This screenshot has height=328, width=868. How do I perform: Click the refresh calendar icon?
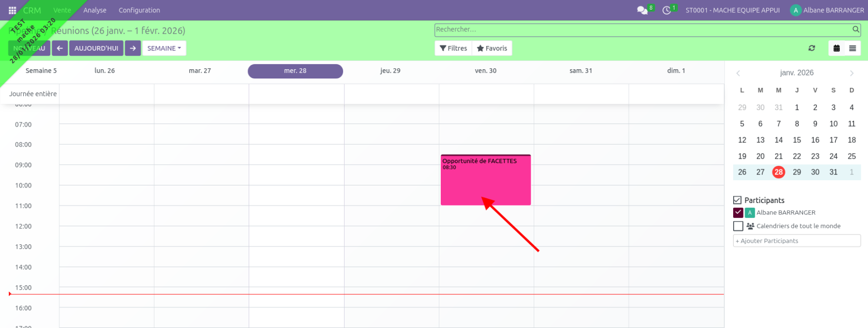pyautogui.click(x=812, y=48)
